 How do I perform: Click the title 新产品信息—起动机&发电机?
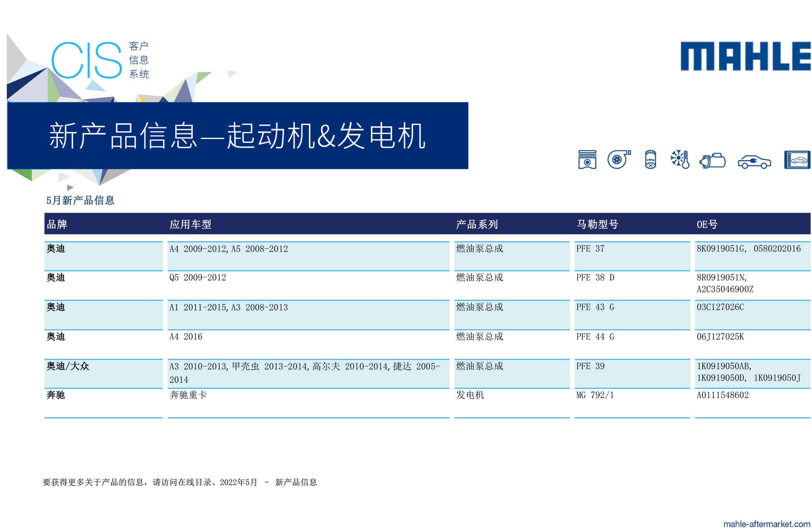point(237,135)
